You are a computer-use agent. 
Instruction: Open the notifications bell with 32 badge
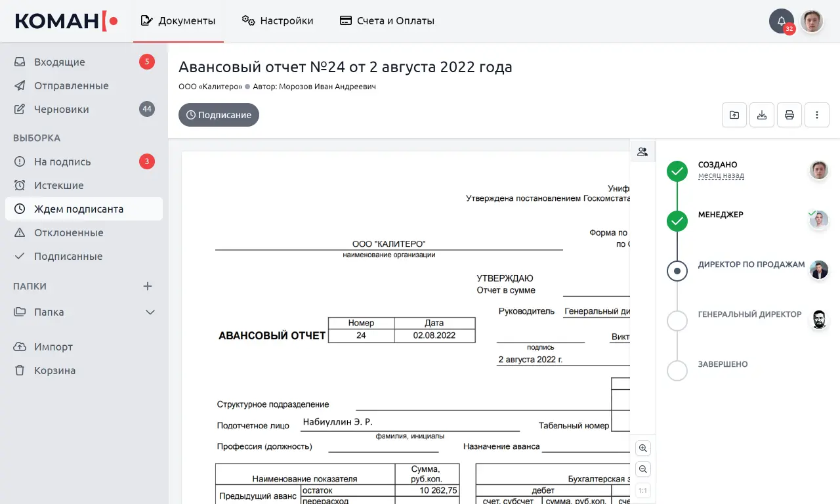(782, 21)
